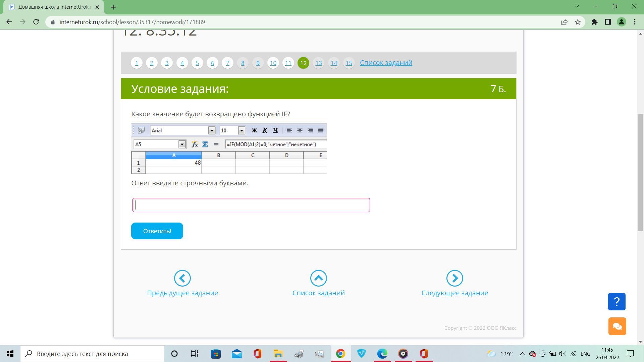The height and width of the screenshot is (362, 644).
Task: Open a new browser tab
Action: (113, 7)
